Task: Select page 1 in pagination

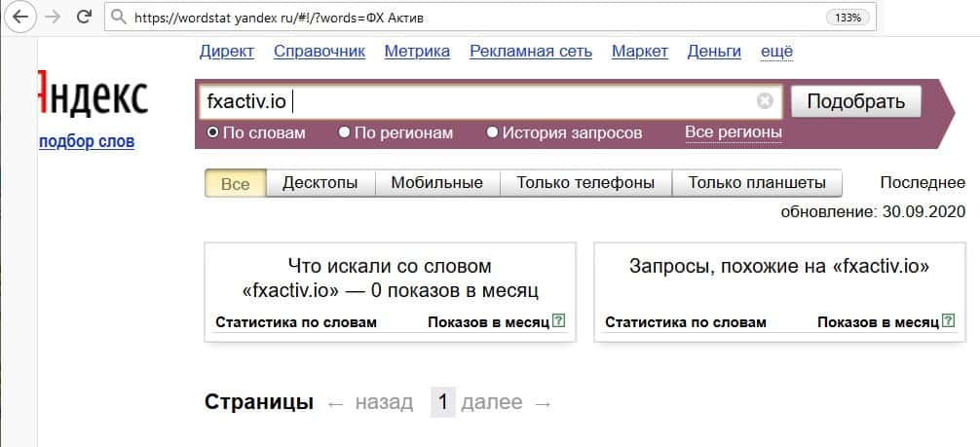Action: (x=443, y=402)
